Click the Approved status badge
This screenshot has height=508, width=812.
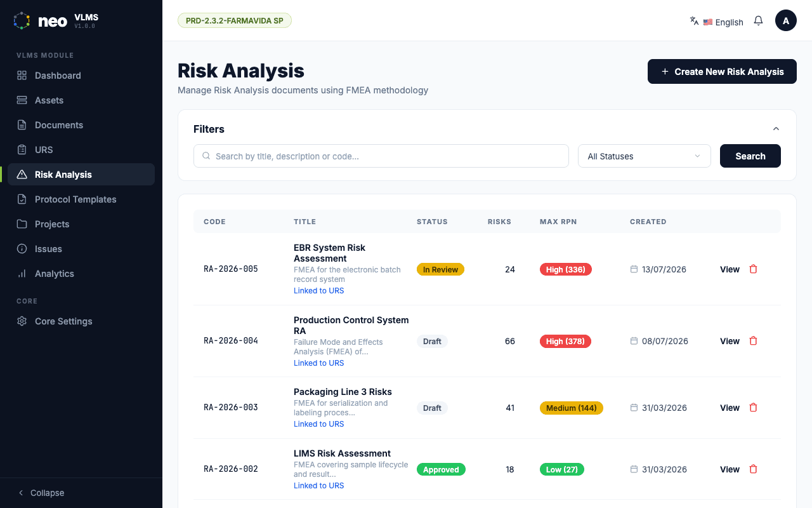click(441, 469)
